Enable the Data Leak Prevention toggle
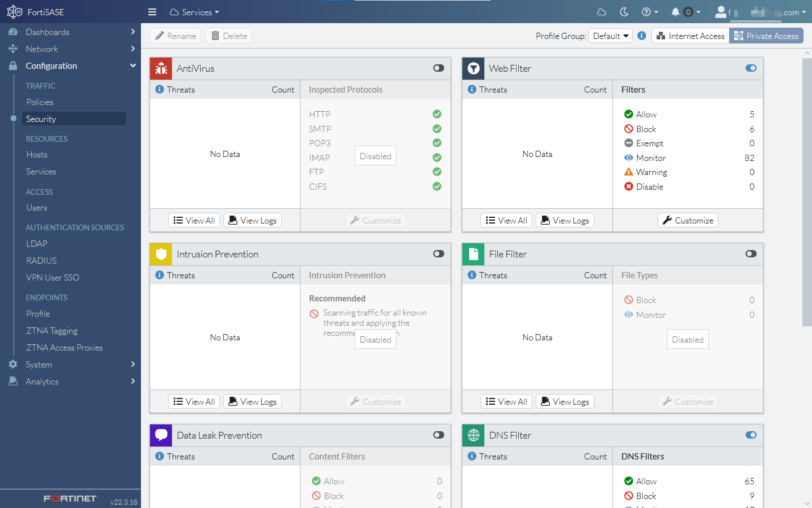This screenshot has height=508, width=812. (x=439, y=435)
